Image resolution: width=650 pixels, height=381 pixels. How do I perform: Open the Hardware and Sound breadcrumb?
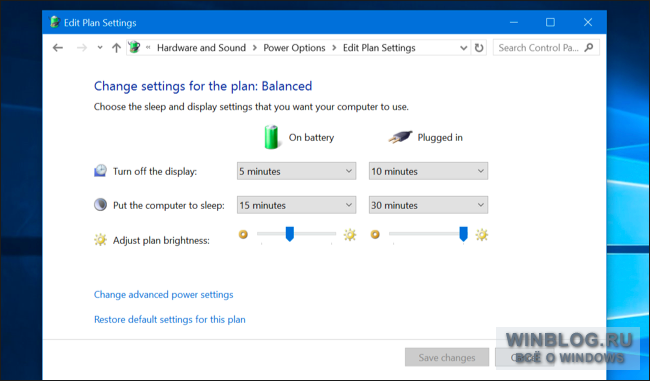(x=201, y=48)
